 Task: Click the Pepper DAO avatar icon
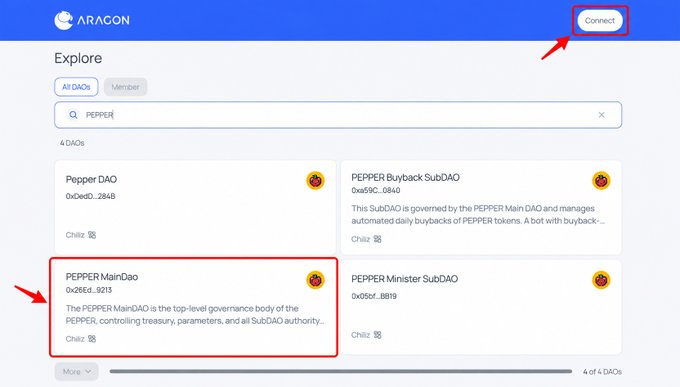(x=315, y=180)
